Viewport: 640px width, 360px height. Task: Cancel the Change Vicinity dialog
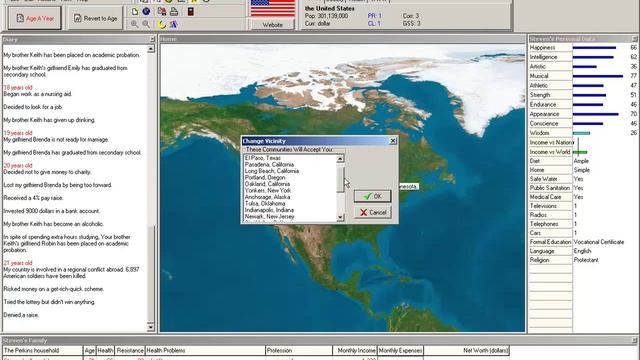pyautogui.click(x=372, y=212)
